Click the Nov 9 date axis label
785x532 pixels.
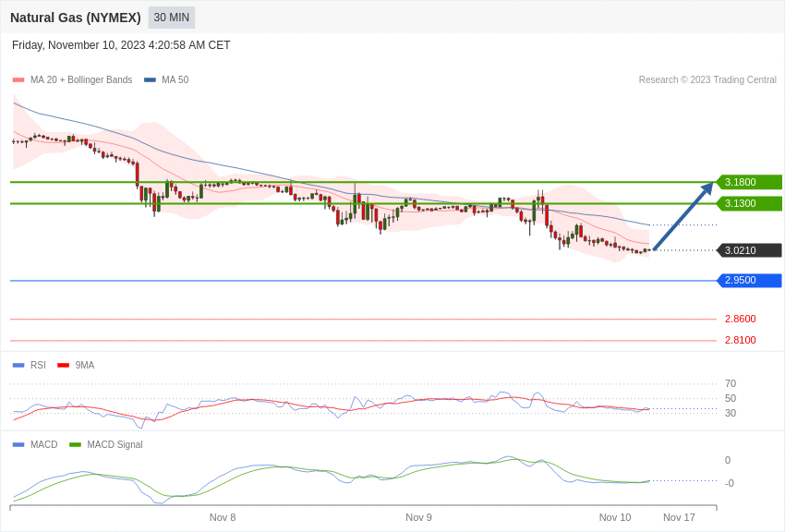point(418,517)
